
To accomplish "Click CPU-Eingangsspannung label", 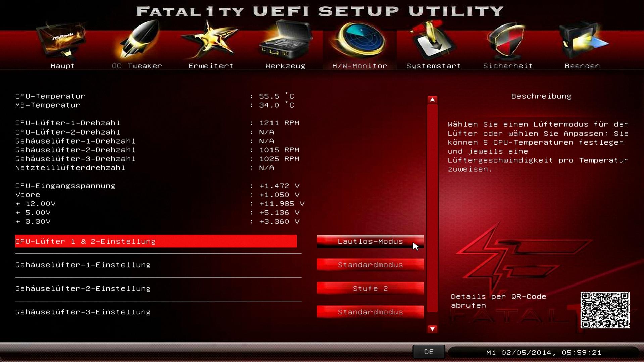I will (65, 186).
